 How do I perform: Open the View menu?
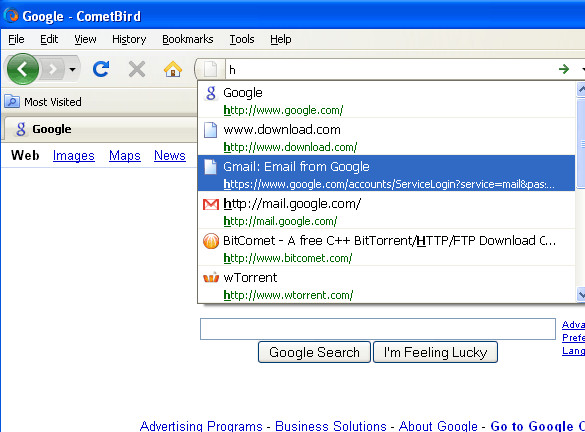pyautogui.click(x=85, y=39)
